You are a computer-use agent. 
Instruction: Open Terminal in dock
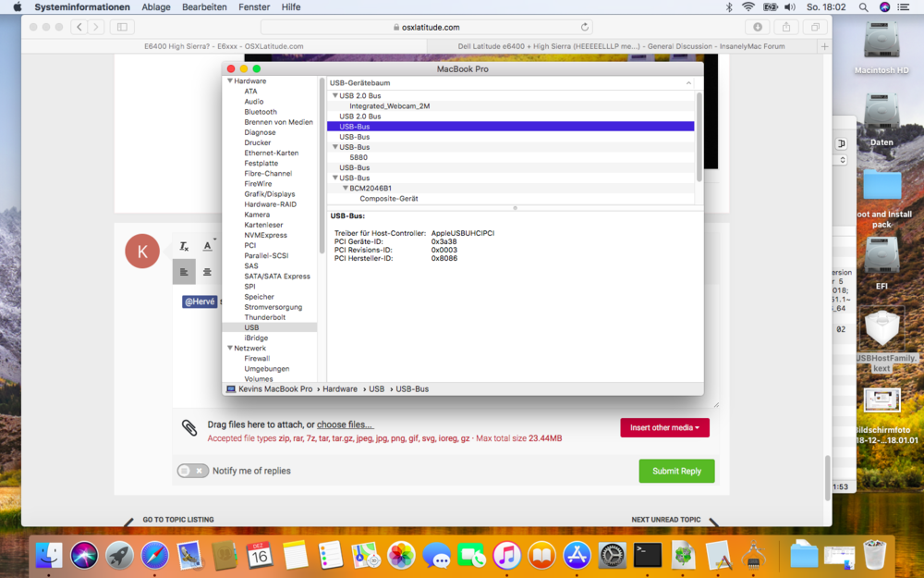coord(648,556)
